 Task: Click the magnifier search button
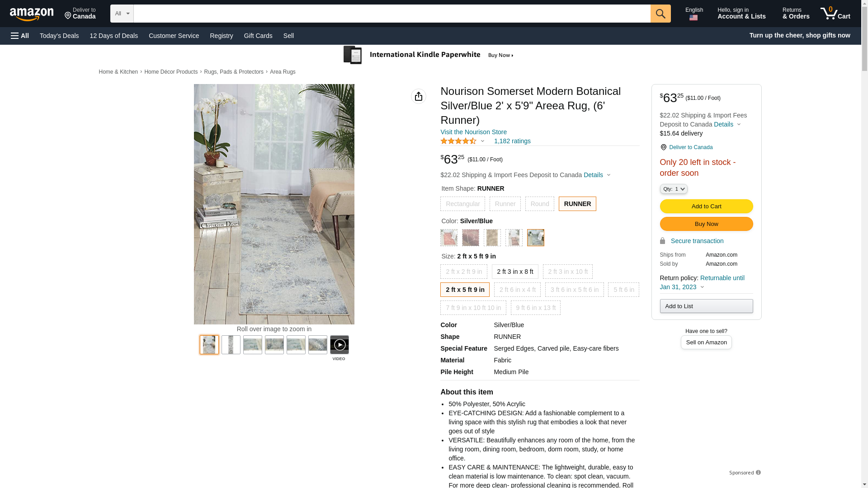point(660,14)
